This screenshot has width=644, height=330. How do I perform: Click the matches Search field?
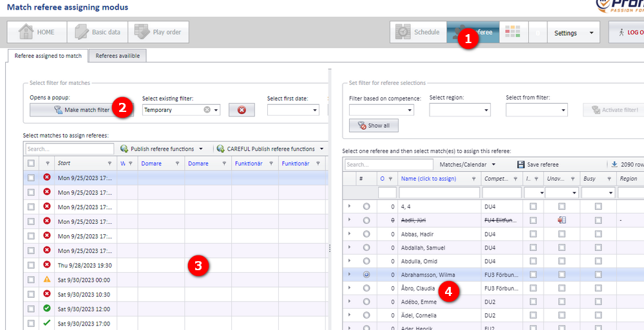click(70, 149)
